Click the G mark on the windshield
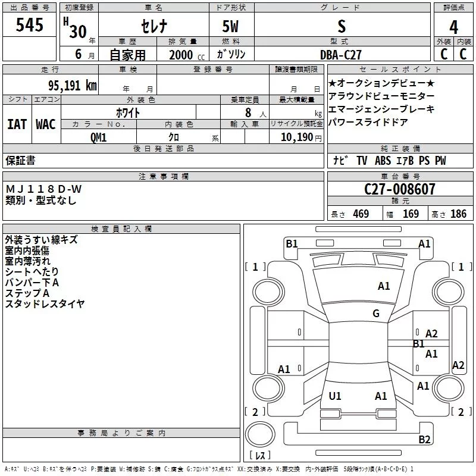476x476 pixels. click(376, 314)
